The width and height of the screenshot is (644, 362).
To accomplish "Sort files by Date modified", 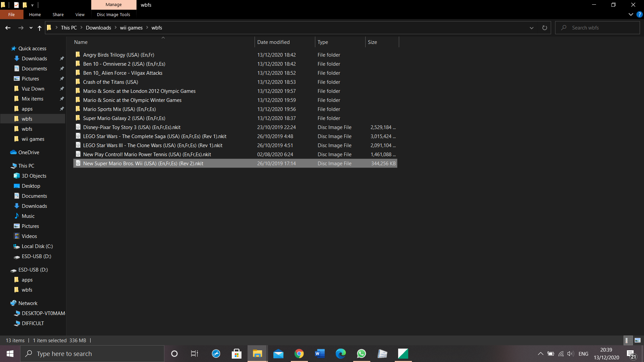I will [285, 42].
